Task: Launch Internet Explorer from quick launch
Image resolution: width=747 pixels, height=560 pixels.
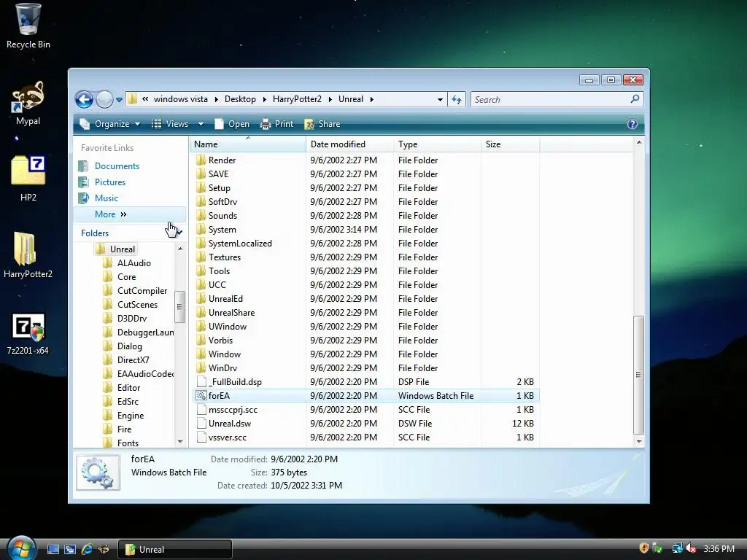Action: click(87, 550)
